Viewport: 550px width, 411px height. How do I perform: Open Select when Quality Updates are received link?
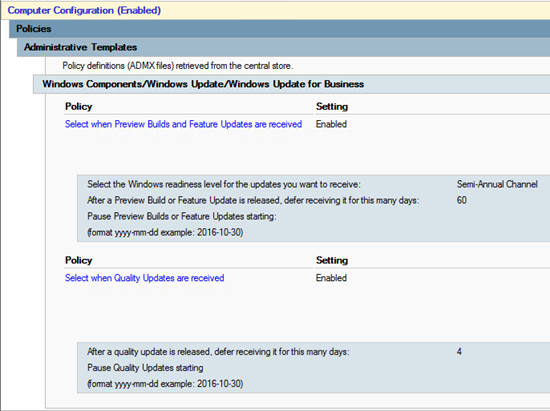coord(145,278)
